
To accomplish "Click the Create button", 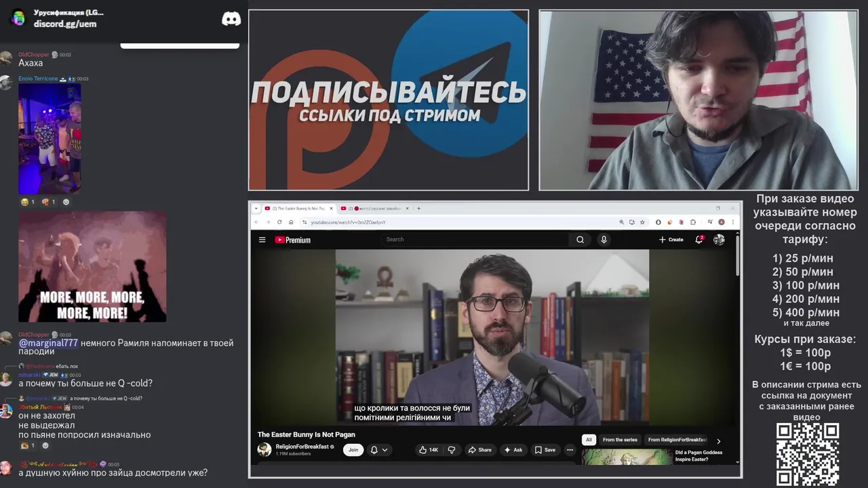I will click(671, 239).
